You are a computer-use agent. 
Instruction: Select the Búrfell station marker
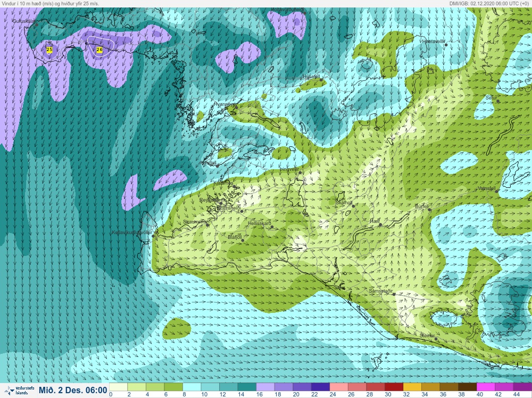coord(429,209)
